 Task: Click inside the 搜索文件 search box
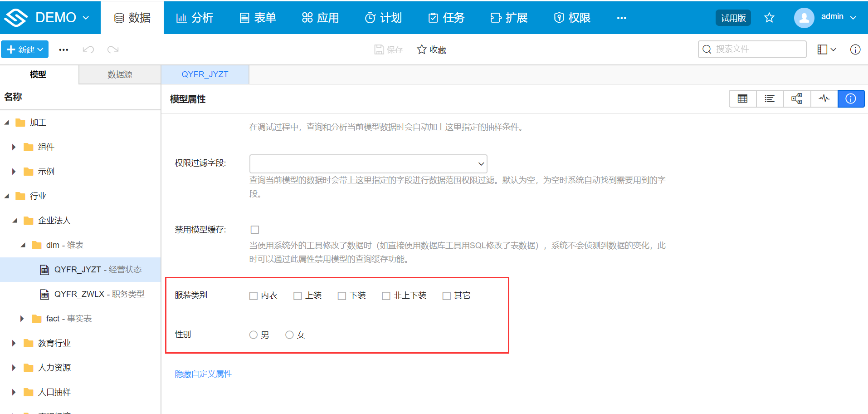coord(753,49)
